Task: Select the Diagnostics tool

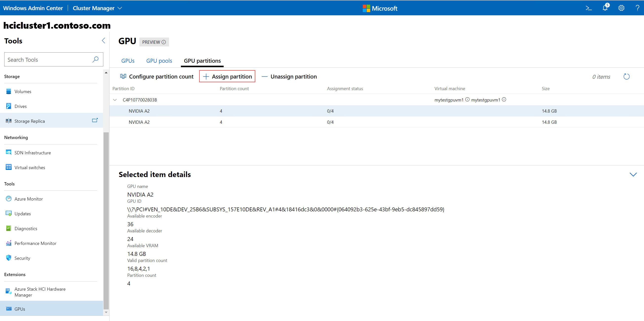Action: (26, 228)
